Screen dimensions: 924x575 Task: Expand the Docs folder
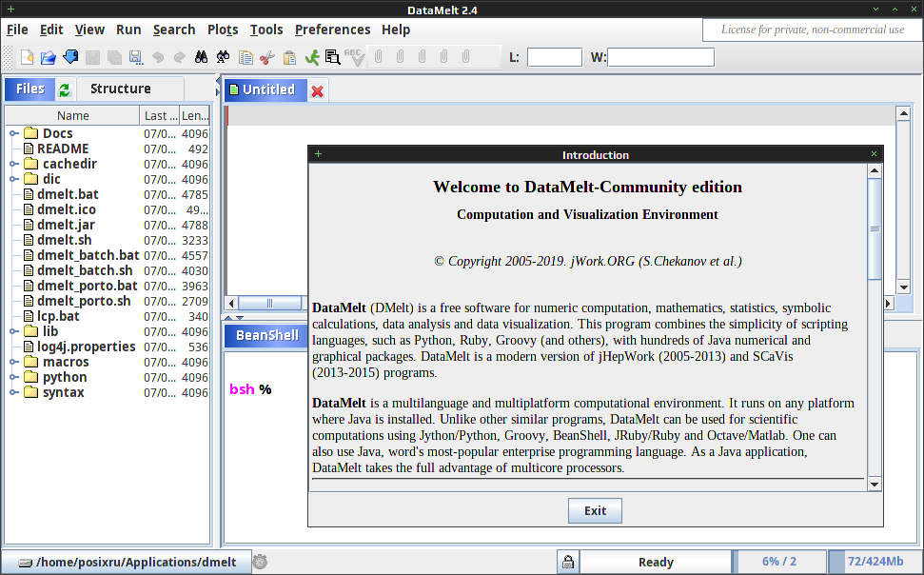point(14,134)
